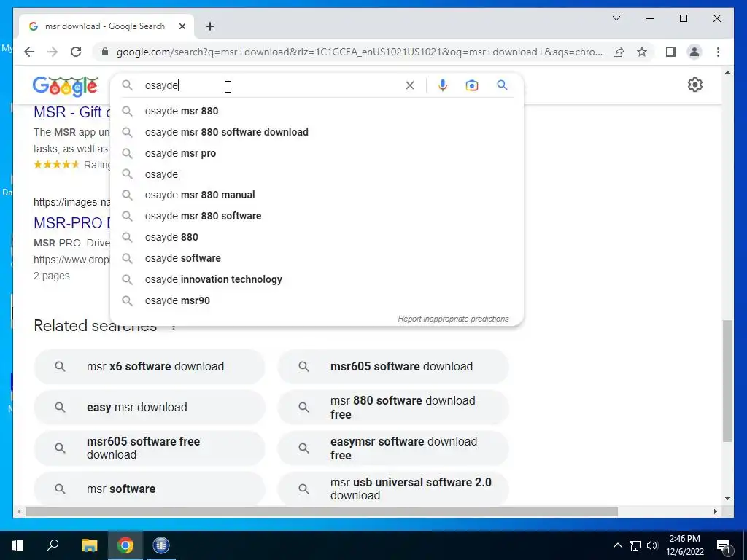The image size is (747, 560).
Task: Open msr 880 software download free
Action: [393, 407]
